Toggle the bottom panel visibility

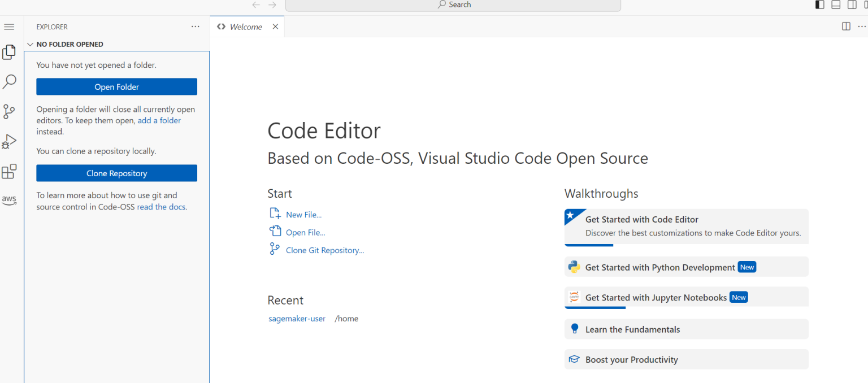tap(835, 5)
